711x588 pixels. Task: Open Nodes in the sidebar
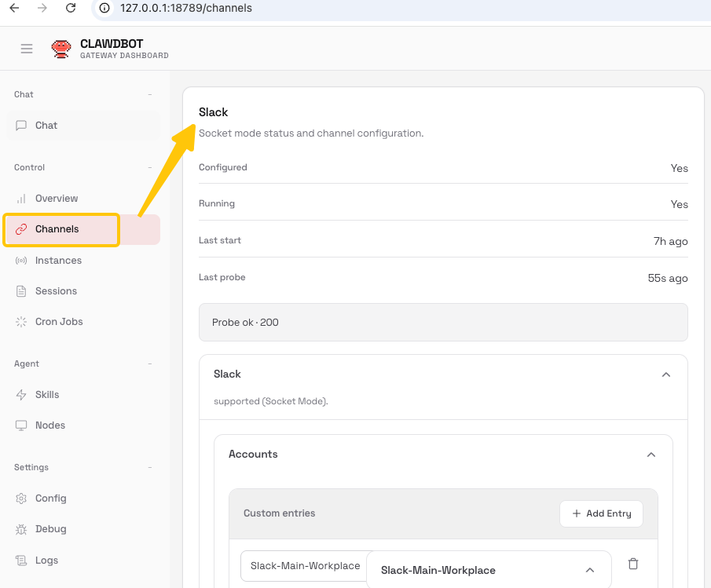[x=50, y=425]
